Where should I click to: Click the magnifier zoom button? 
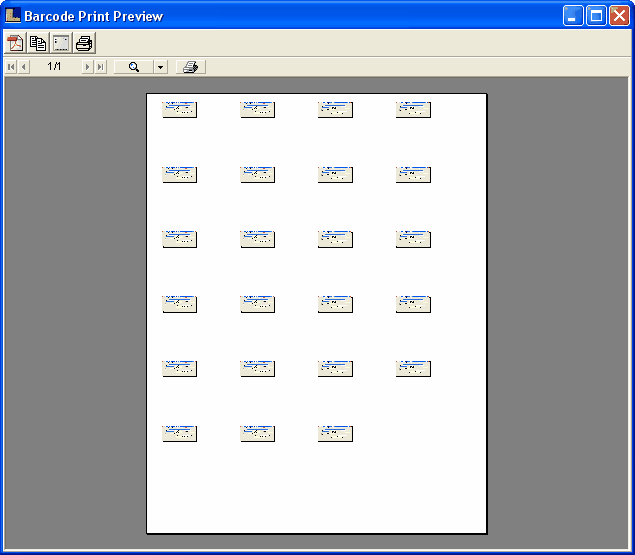click(x=134, y=67)
